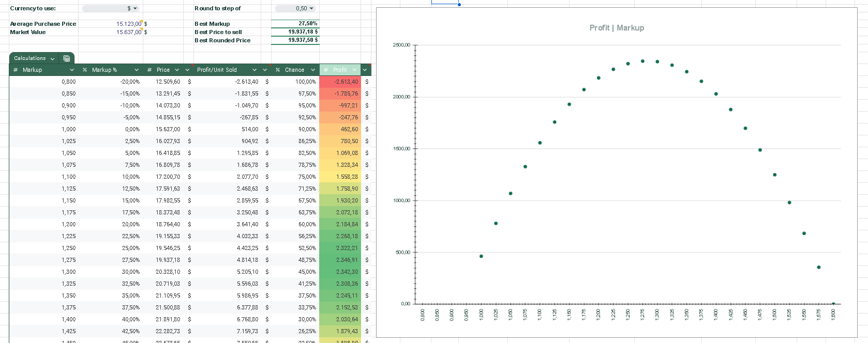
Task: Click the percent type icon beside Markup % header
Action: click(85, 70)
